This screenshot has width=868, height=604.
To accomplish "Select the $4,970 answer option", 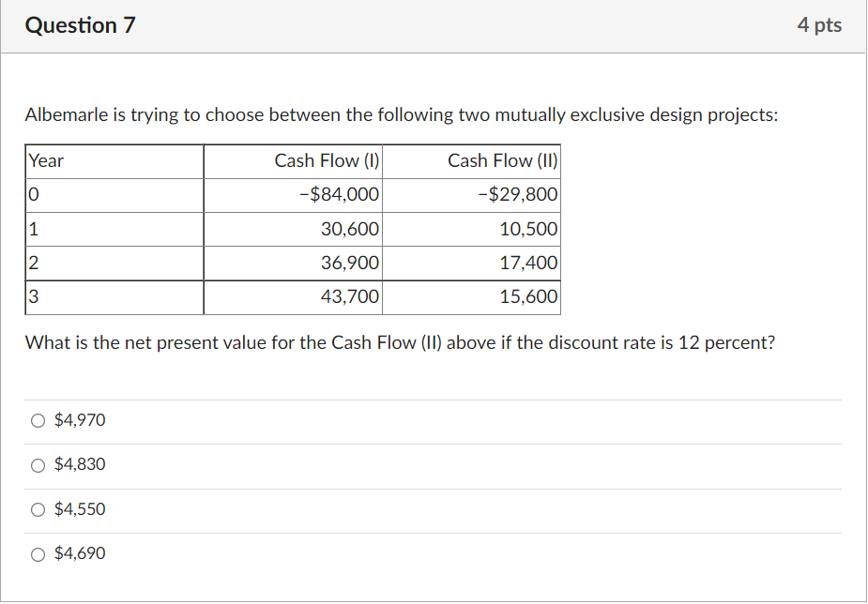I will pyautogui.click(x=38, y=420).
